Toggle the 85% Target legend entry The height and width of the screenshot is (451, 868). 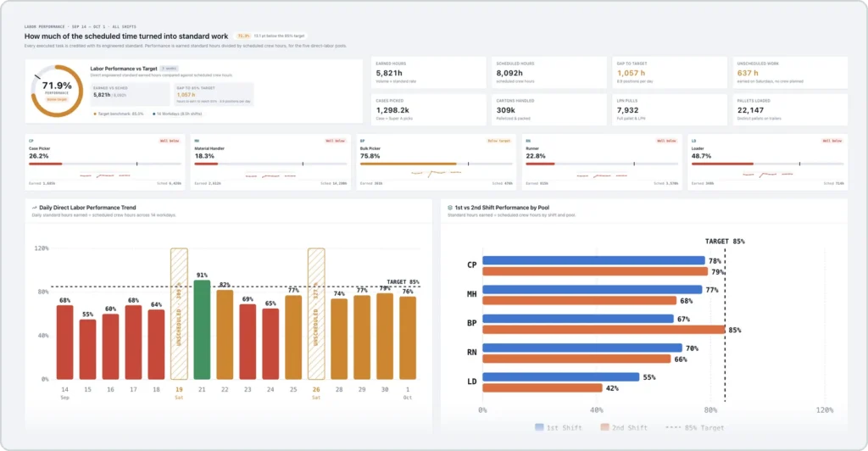pyautogui.click(x=694, y=428)
